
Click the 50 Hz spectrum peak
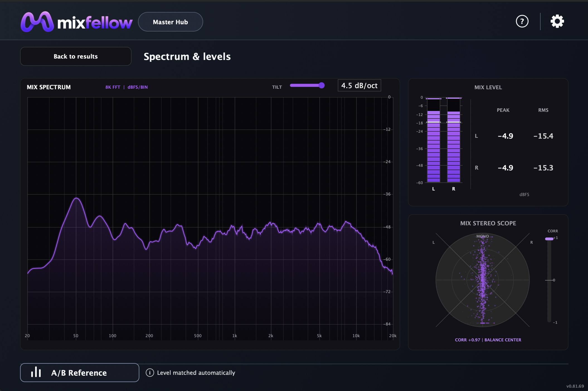point(76,198)
